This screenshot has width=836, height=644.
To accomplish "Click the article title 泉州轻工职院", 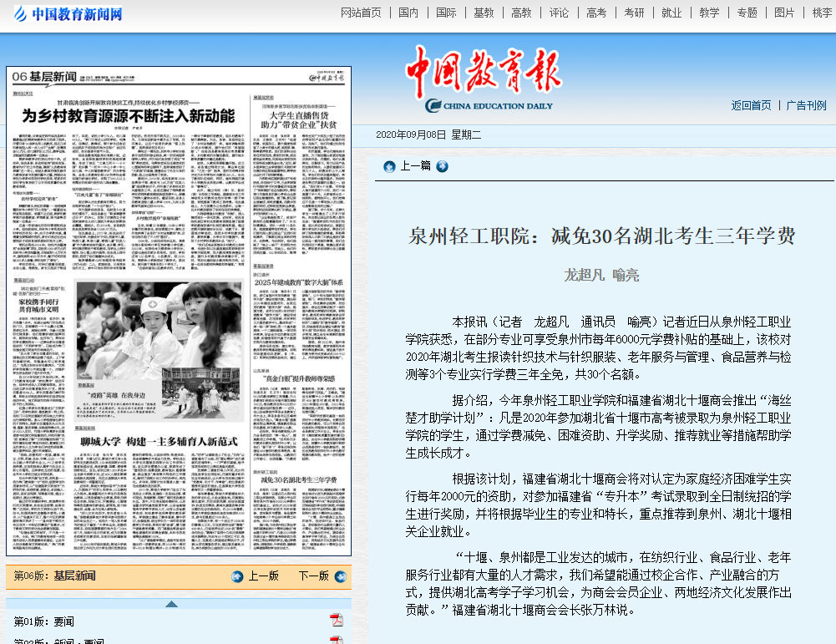I will [x=601, y=236].
